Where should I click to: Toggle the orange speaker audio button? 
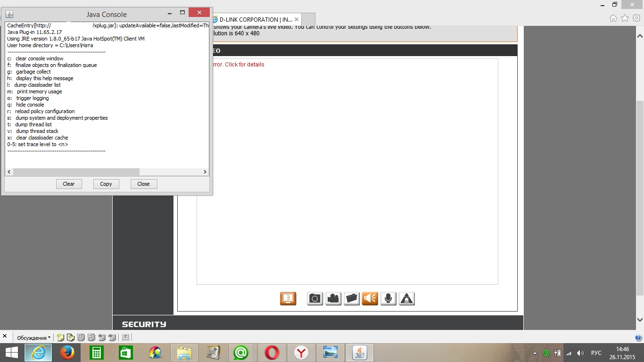370,298
